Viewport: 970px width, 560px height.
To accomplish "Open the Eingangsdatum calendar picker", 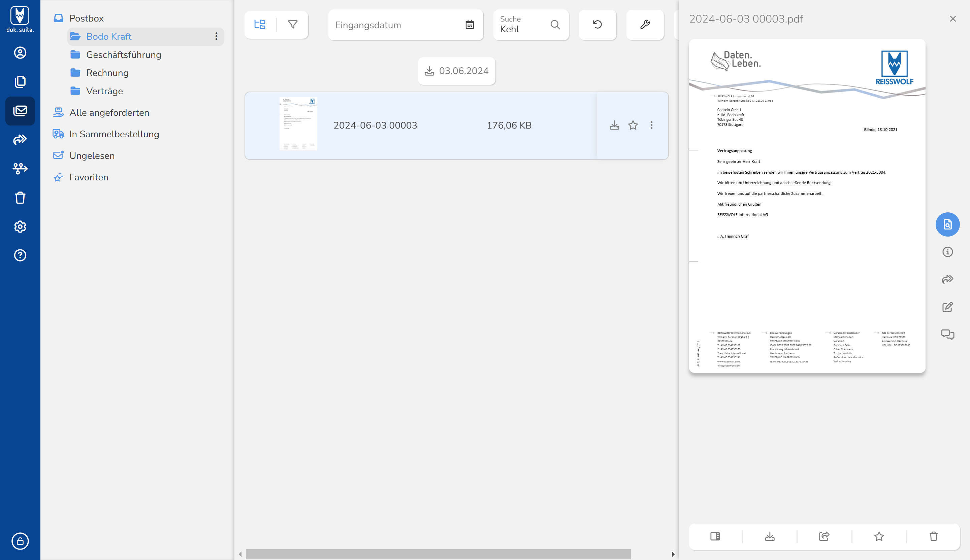I will click(469, 25).
